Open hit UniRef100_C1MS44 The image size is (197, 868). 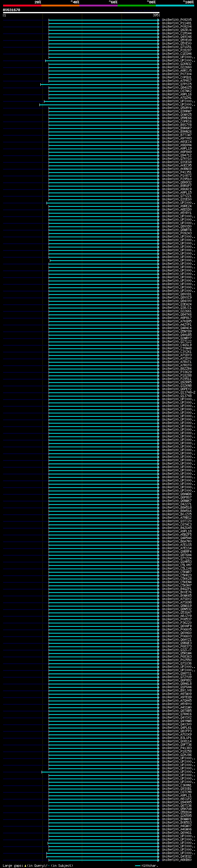point(176,33)
